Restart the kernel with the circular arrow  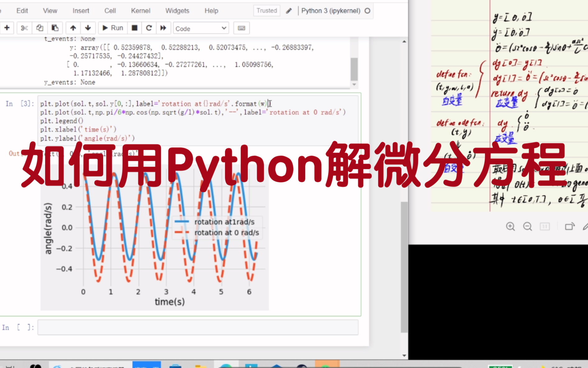149,28
